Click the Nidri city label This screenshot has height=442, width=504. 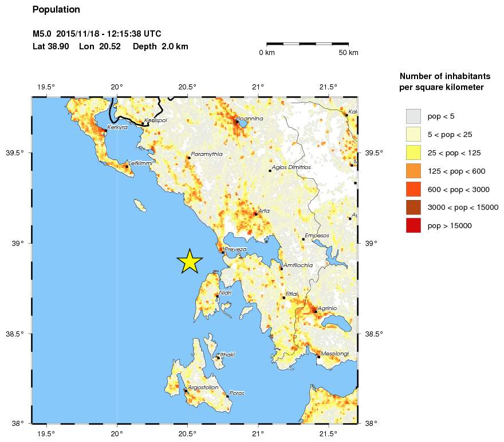[x=225, y=292]
